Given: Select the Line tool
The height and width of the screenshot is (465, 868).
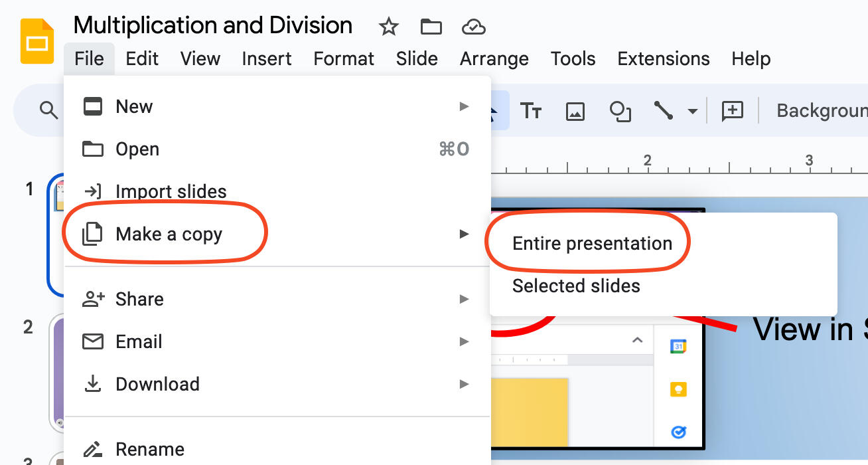Looking at the screenshot, I should coord(662,110).
